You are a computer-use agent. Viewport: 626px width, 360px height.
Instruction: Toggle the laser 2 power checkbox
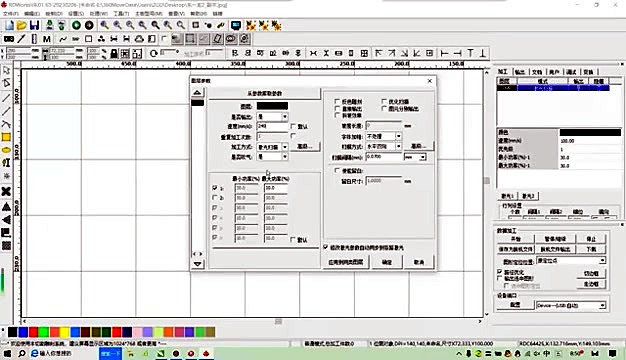coord(215,198)
